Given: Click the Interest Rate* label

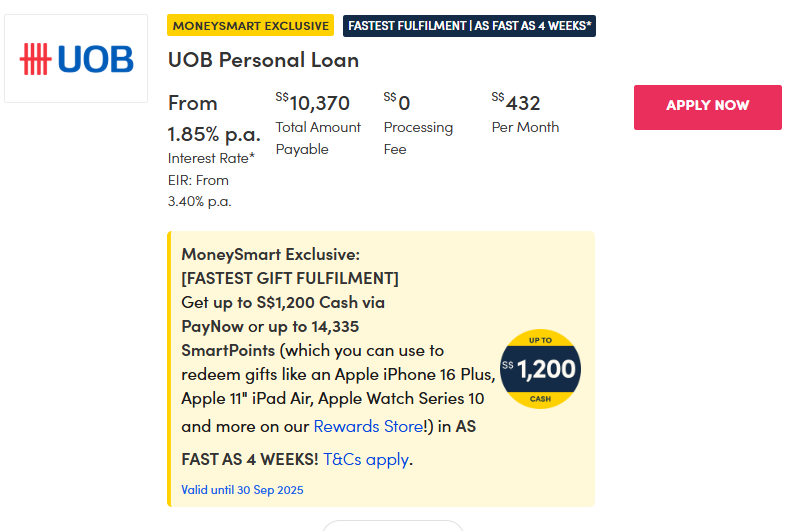Looking at the screenshot, I should (x=211, y=158).
